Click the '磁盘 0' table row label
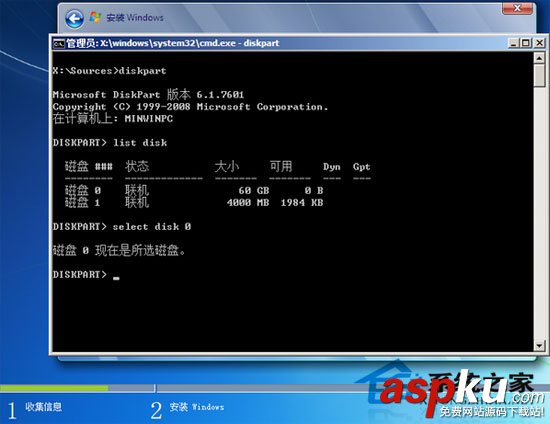 [83, 190]
